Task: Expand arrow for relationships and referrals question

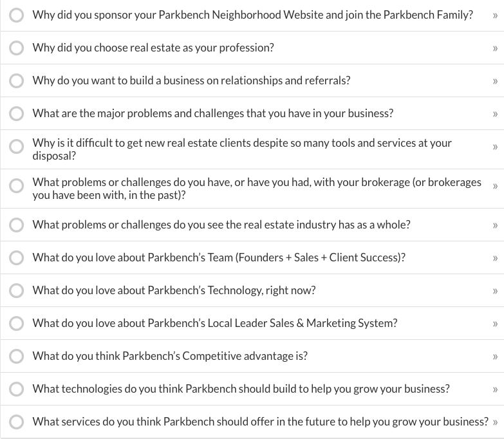Action: [x=495, y=81]
